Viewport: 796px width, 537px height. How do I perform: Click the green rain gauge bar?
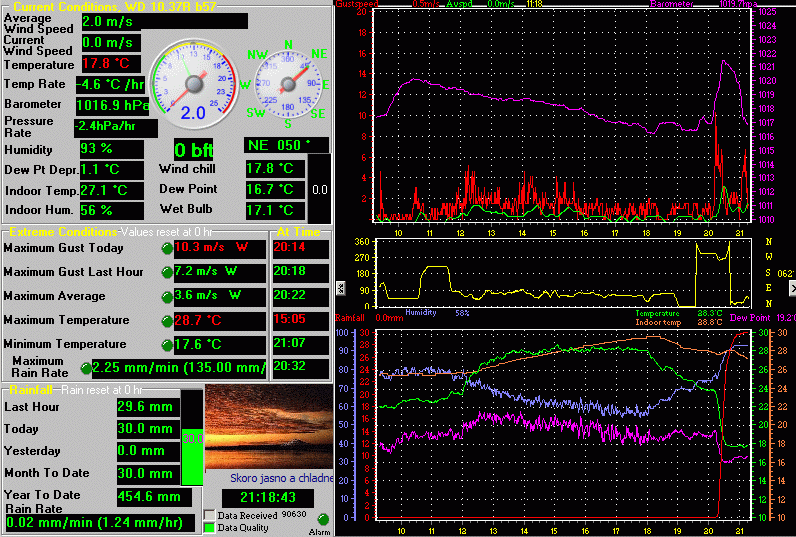[191, 457]
